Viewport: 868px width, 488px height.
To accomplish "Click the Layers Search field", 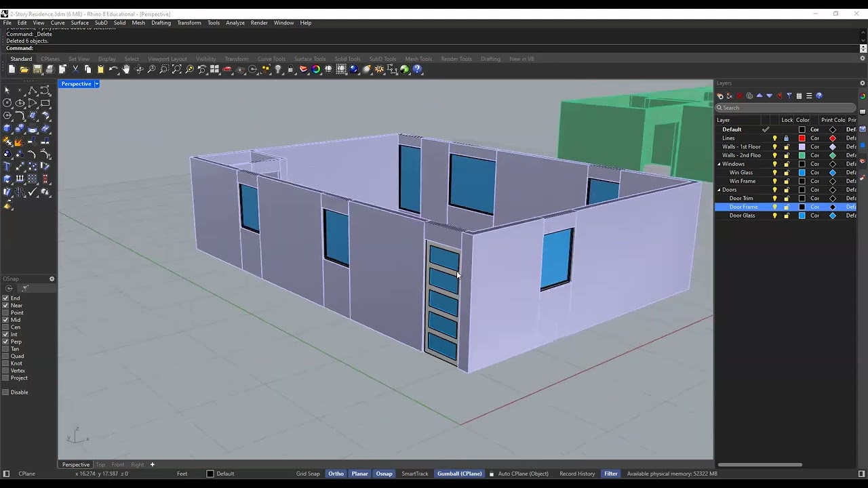I will (787, 108).
